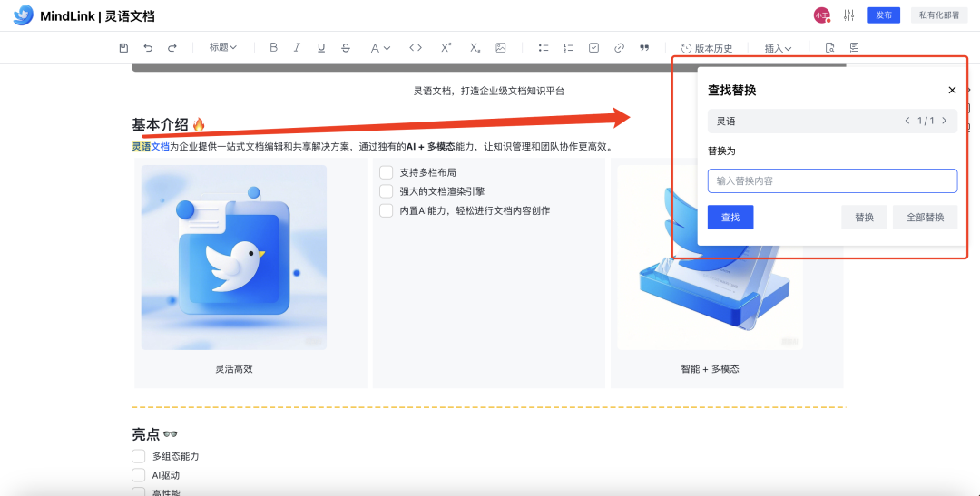Redo the last action
Image resolution: width=980 pixels, height=496 pixels.
[171, 47]
